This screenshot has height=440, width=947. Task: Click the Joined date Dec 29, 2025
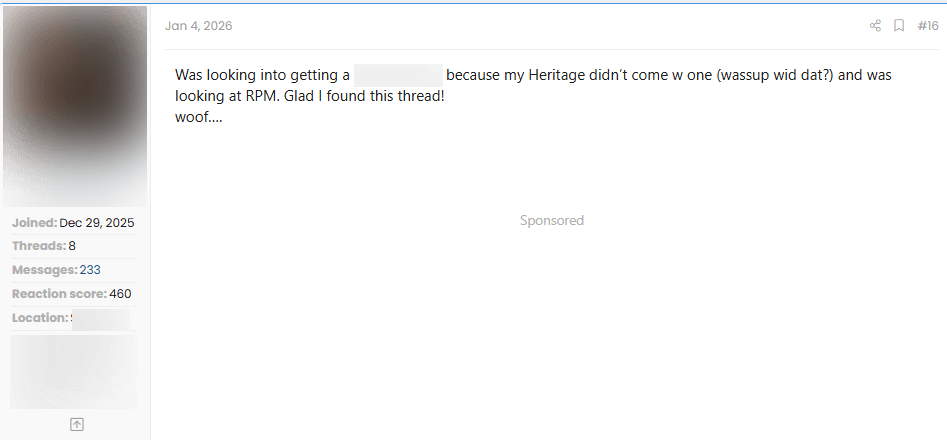point(96,222)
